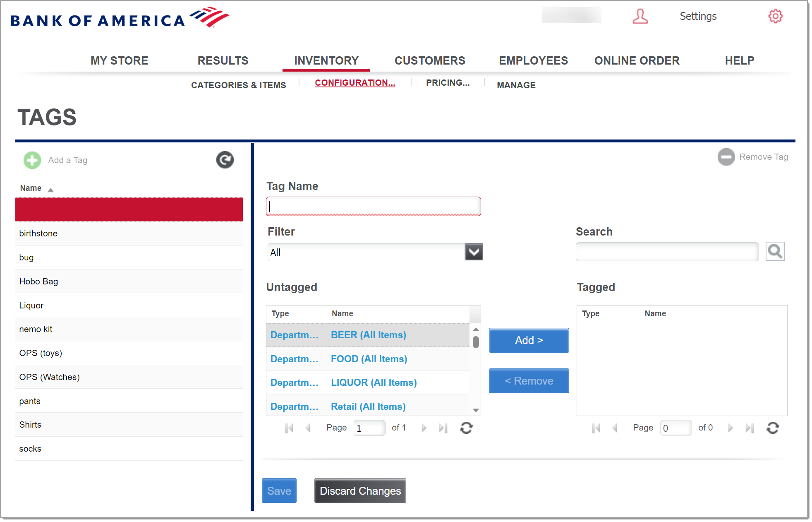Sort tag list by the Name column arrow
812x522 pixels.
pos(50,190)
